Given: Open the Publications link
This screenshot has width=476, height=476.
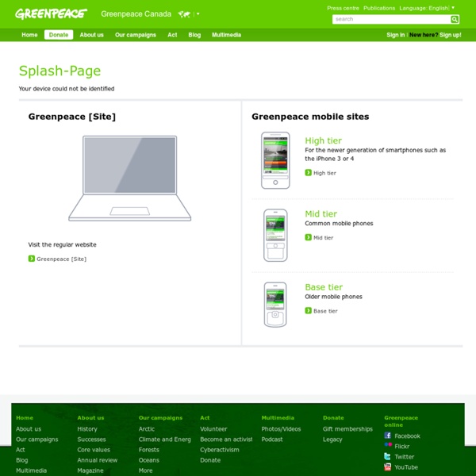Looking at the screenshot, I should pos(379,8).
